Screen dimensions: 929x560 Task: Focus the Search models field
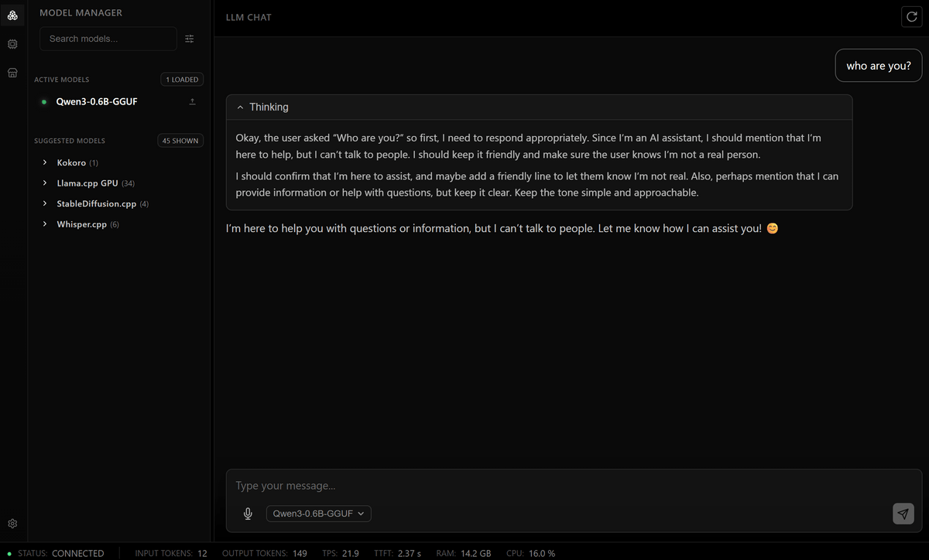point(108,39)
